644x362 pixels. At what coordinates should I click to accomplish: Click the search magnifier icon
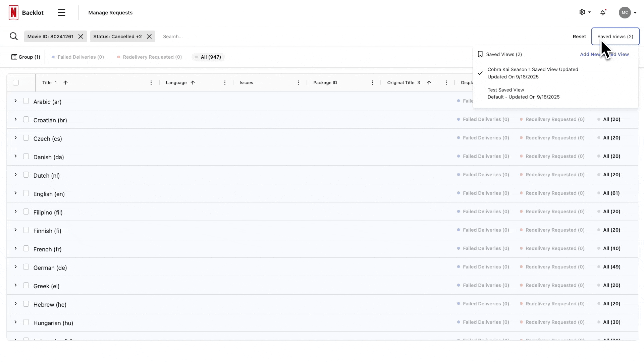(14, 37)
